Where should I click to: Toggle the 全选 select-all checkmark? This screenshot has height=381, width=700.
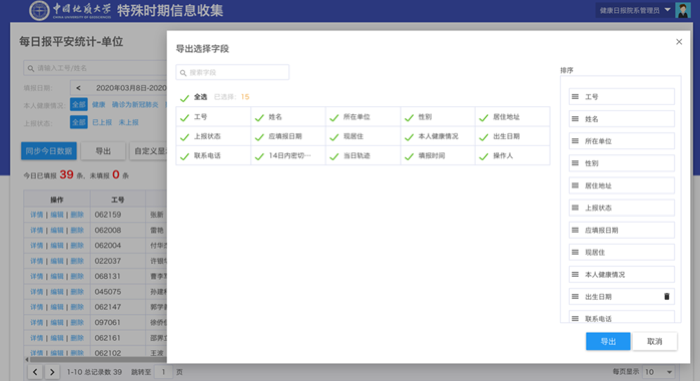[184, 97]
